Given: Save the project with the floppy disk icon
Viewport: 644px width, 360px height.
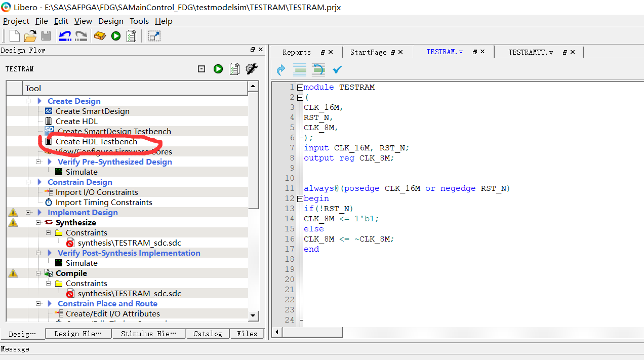Looking at the screenshot, I should tap(46, 35).
